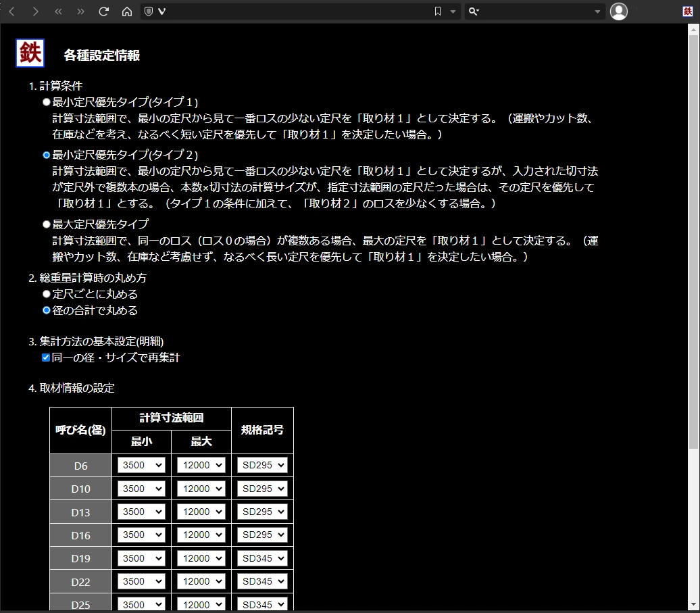The height and width of the screenshot is (613, 700).
Task: Expand D22 minimum 3500 dropdown
Action: (141, 581)
